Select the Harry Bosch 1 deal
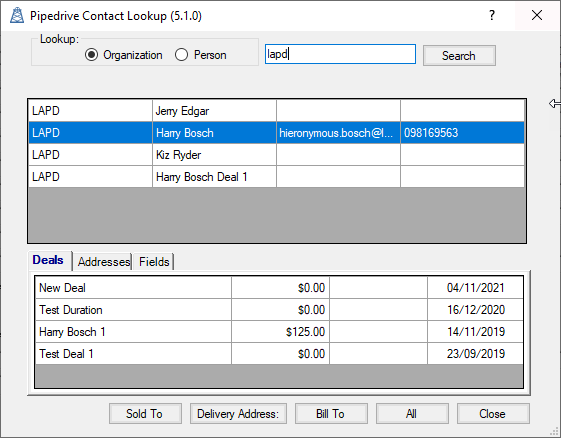Screen dimensions: 561x438 point(279,331)
